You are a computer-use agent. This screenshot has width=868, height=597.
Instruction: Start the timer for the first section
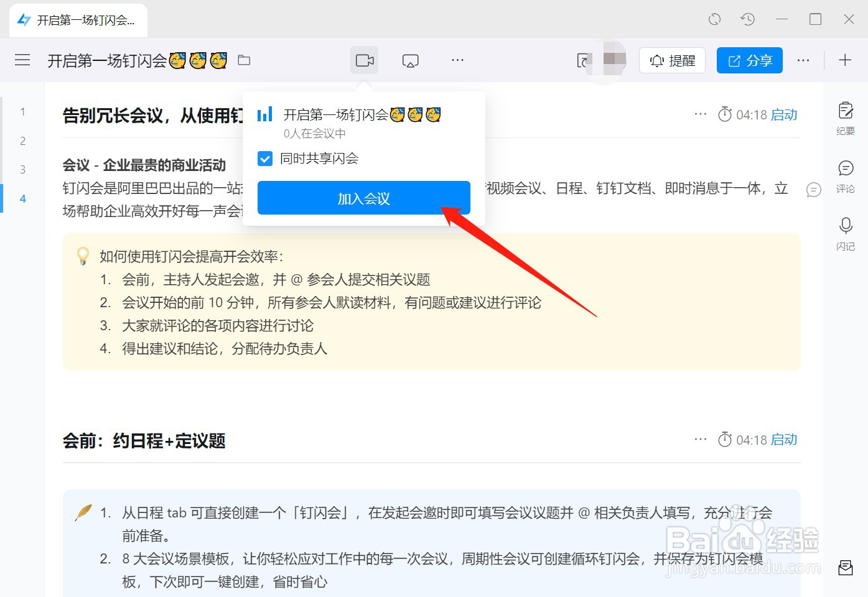(784, 115)
